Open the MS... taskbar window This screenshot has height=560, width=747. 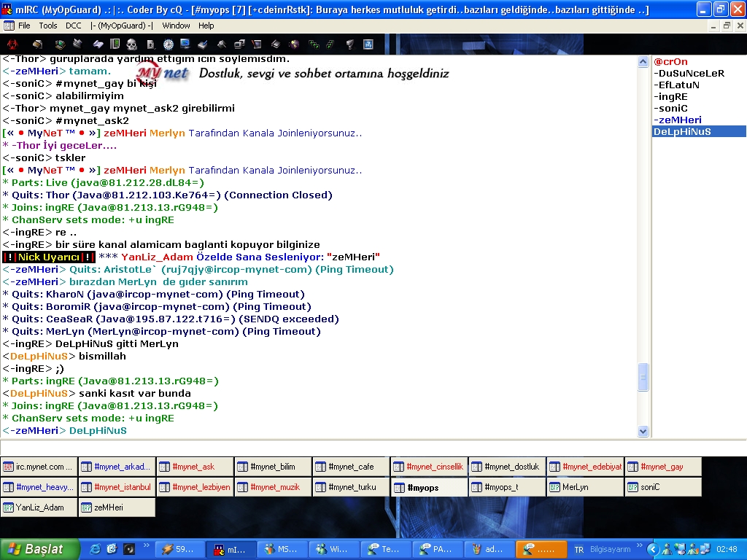283,549
